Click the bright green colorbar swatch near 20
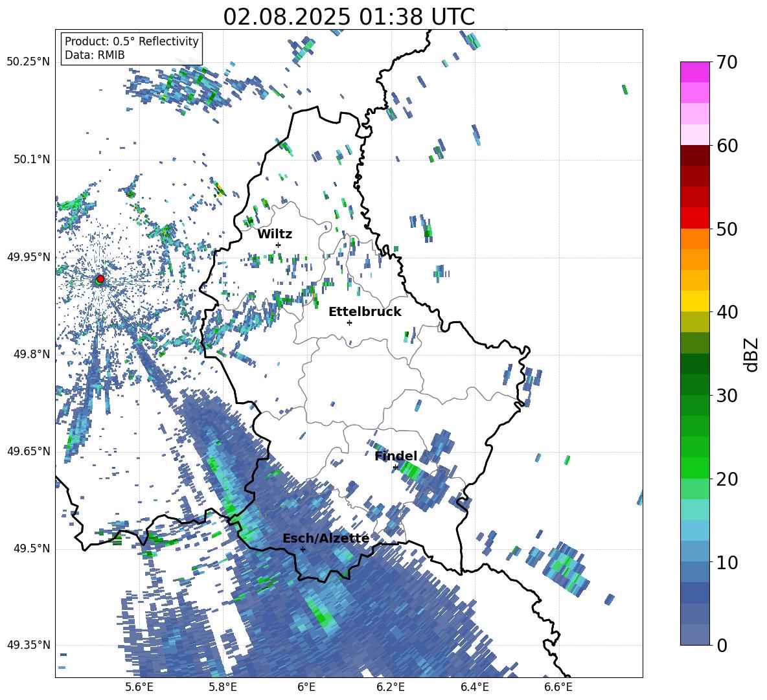The height and width of the screenshot is (700, 767). pyautogui.click(x=694, y=468)
